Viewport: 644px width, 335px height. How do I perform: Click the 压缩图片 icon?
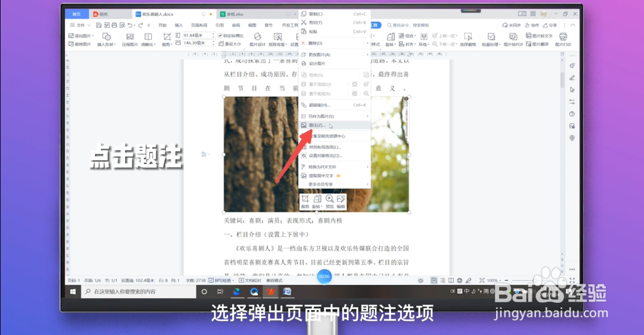(130, 40)
